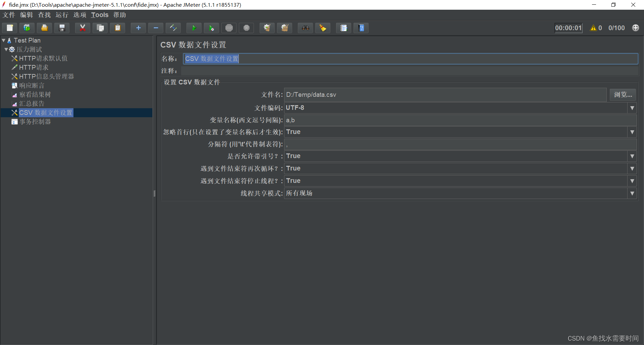
Task: Open the 线程共享模式 dropdown
Action: pos(632,193)
